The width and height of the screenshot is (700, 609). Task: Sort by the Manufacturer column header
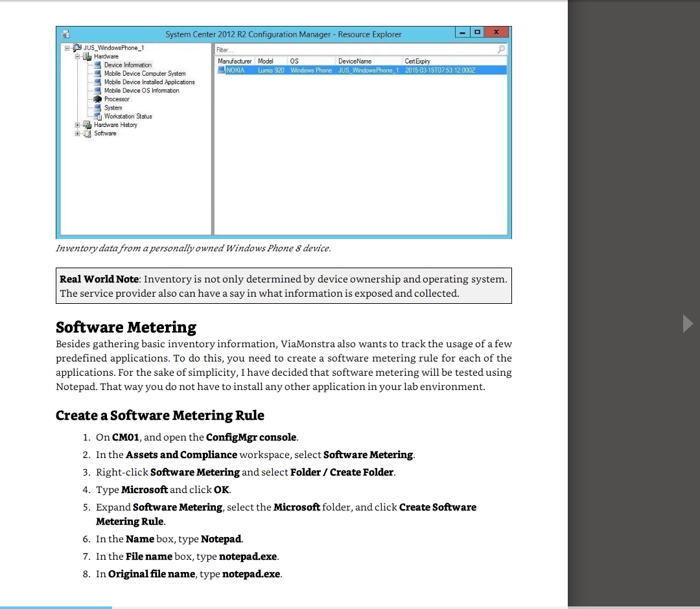[x=235, y=61]
